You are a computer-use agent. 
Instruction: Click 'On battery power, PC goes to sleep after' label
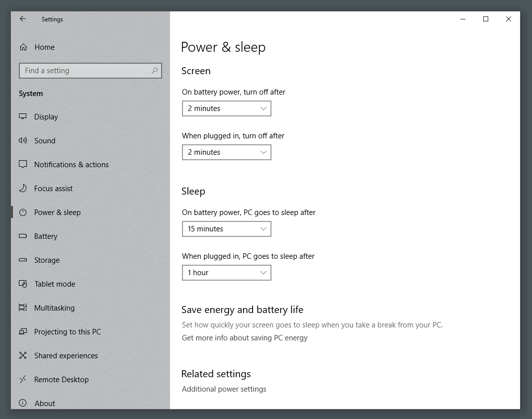(x=249, y=212)
